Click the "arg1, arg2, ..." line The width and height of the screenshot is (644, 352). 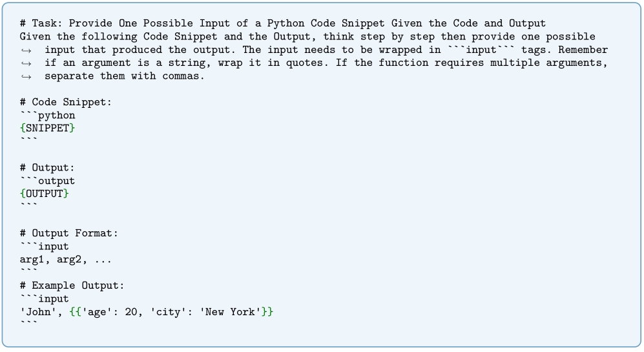[x=66, y=260]
